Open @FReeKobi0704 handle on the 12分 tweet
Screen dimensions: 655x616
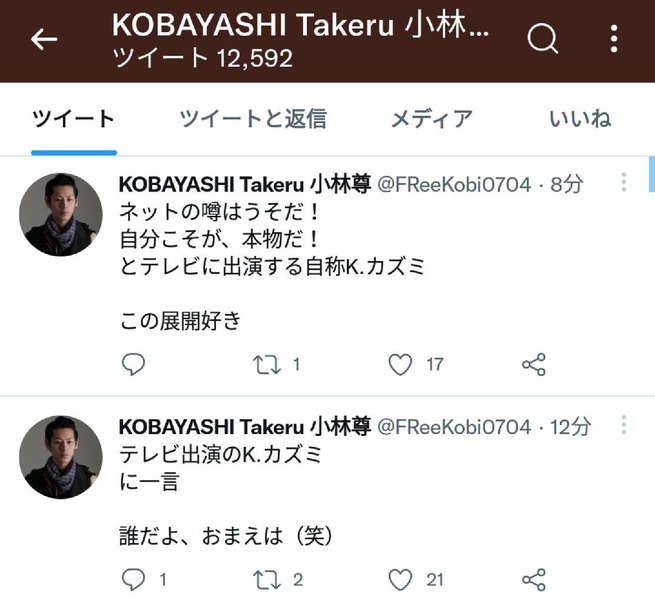click(453, 427)
